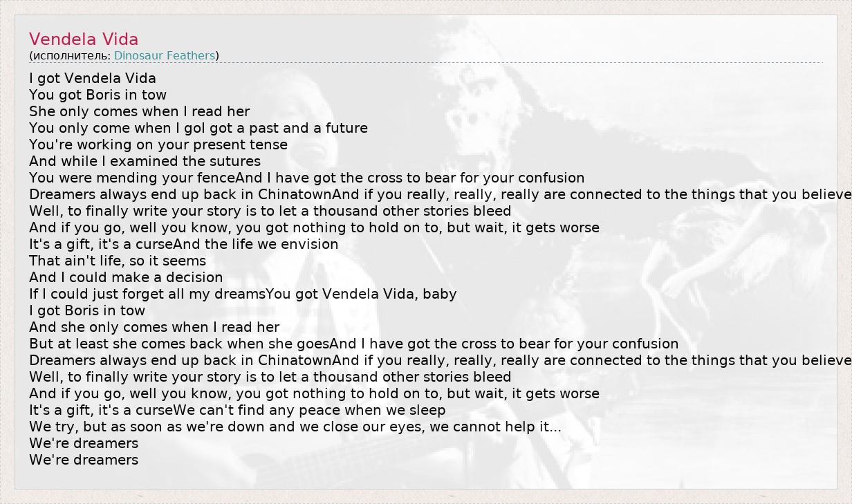852x504 pixels.
Task: Click line starting 'And she only comes when'
Action: click(x=154, y=327)
